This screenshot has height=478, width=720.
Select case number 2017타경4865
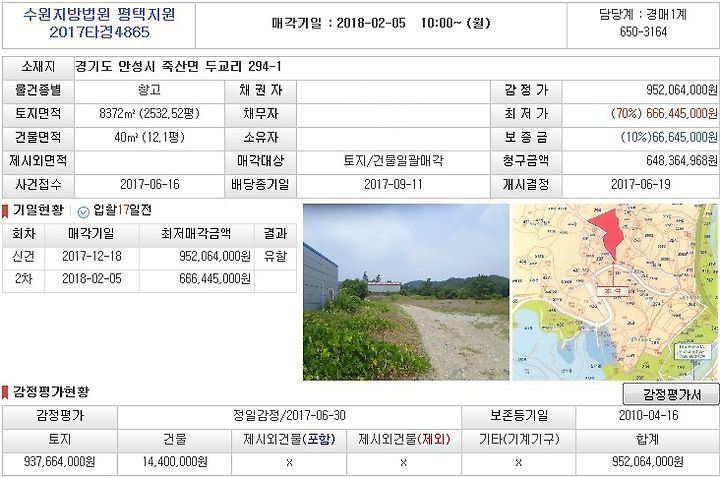click(x=99, y=32)
